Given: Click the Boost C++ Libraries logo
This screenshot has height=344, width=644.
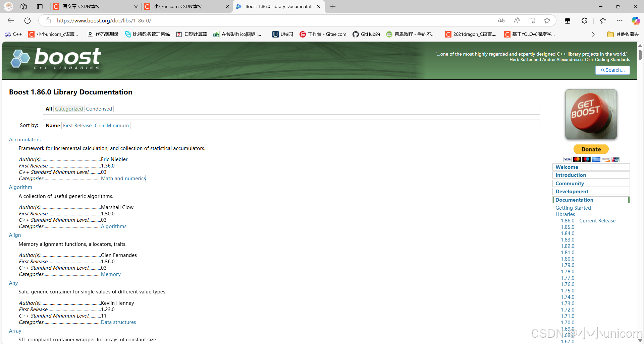Looking at the screenshot, I should (x=56, y=59).
